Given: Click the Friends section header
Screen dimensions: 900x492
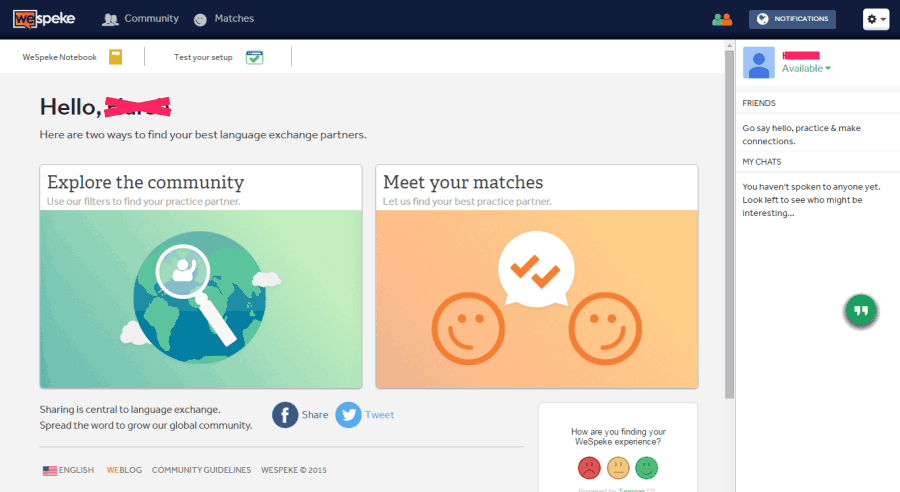Looking at the screenshot, I should tap(759, 103).
